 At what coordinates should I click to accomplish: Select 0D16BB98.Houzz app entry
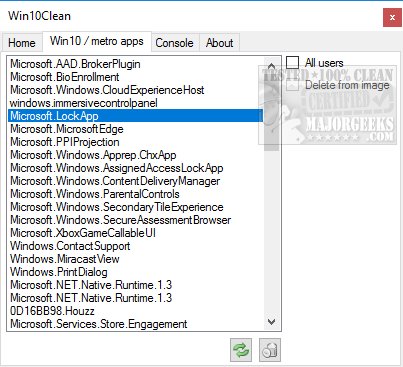pyautogui.click(x=135, y=311)
